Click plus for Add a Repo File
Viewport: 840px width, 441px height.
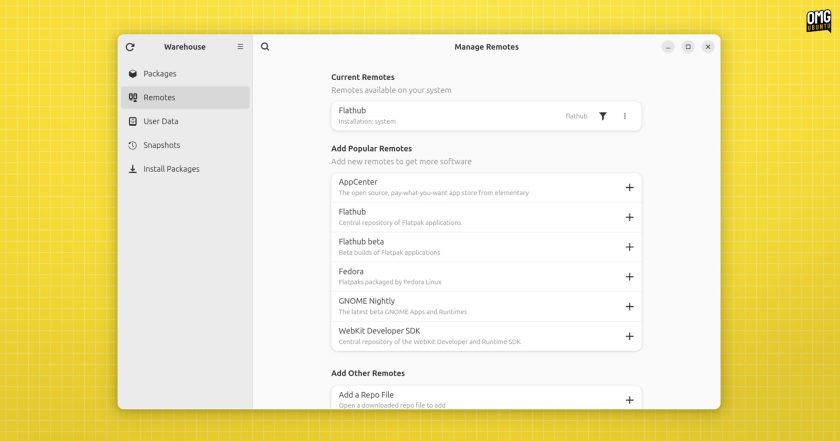pos(629,400)
